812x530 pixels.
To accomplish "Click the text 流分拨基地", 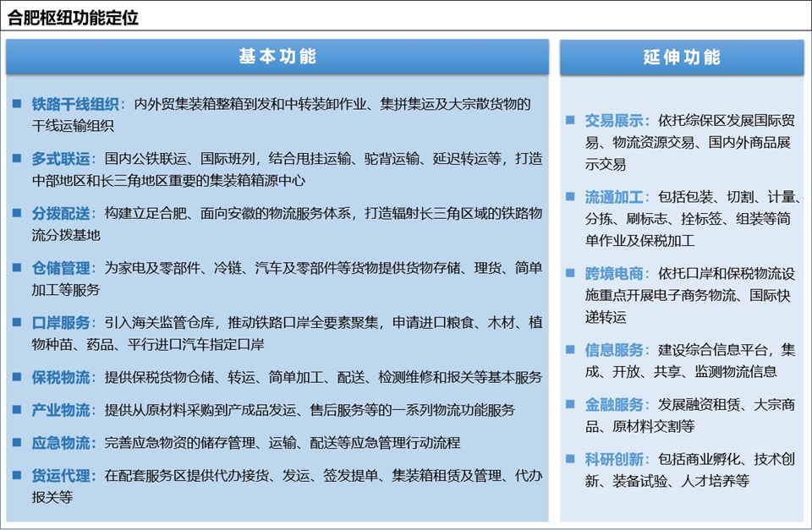I will click(66, 235).
